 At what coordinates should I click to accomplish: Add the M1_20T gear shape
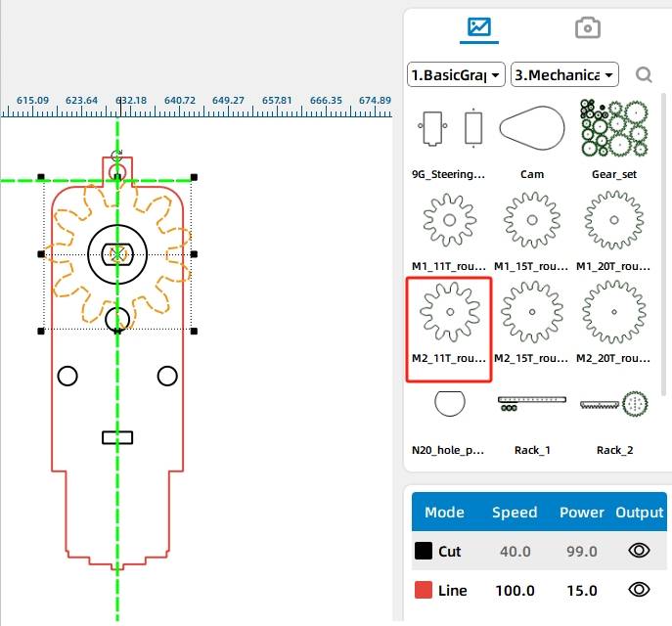(x=614, y=221)
